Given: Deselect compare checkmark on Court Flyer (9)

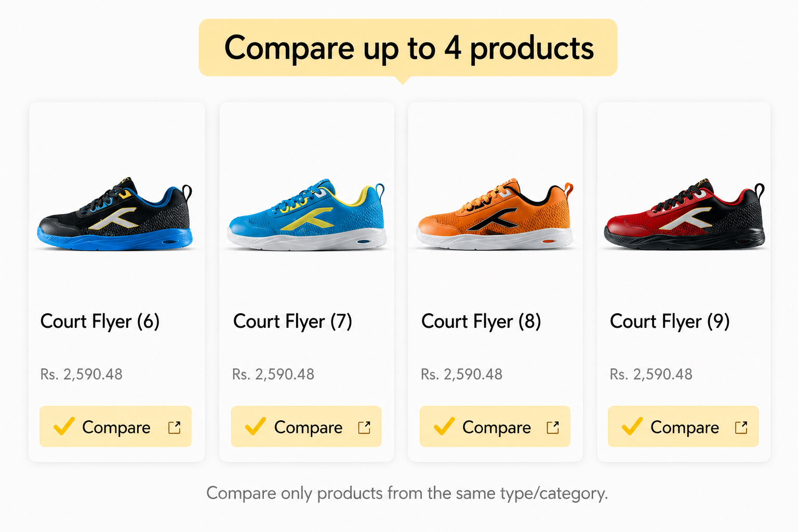Looking at the screenshot, I should point(632,427).
